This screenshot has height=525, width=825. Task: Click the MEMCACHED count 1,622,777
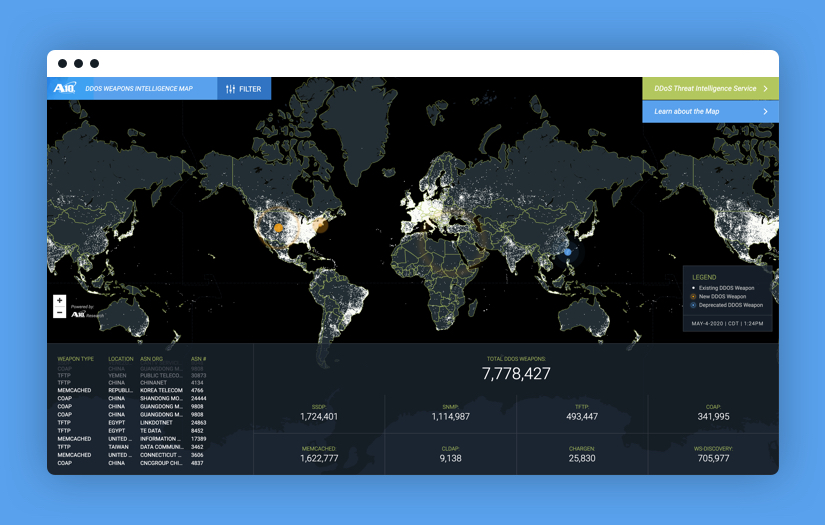[x=319, y=458]
